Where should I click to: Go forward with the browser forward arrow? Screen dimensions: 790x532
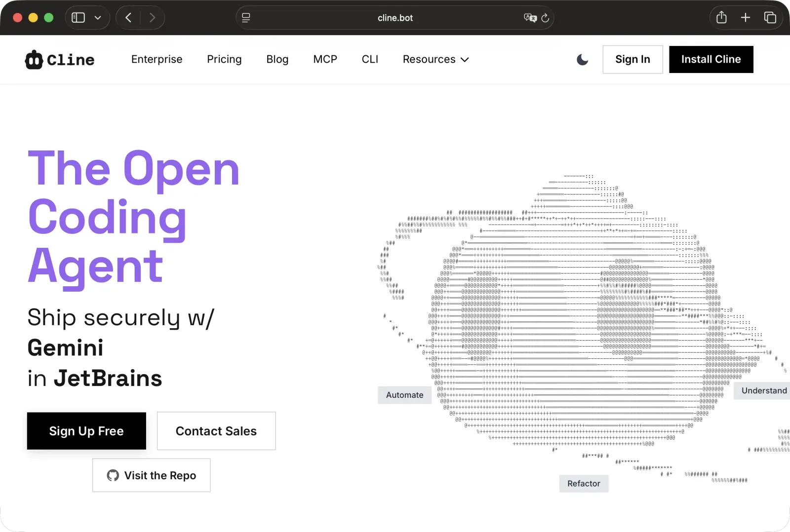point(152,18)
